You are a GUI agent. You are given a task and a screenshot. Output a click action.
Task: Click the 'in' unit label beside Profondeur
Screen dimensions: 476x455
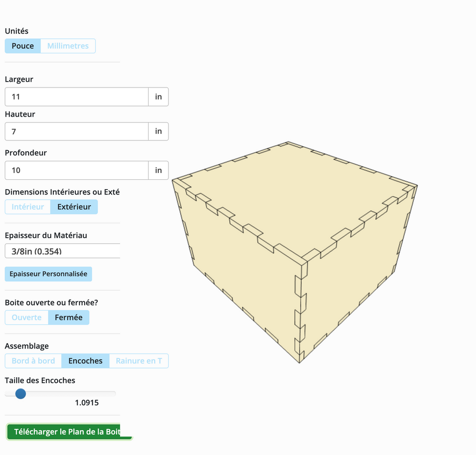[158, 170]
